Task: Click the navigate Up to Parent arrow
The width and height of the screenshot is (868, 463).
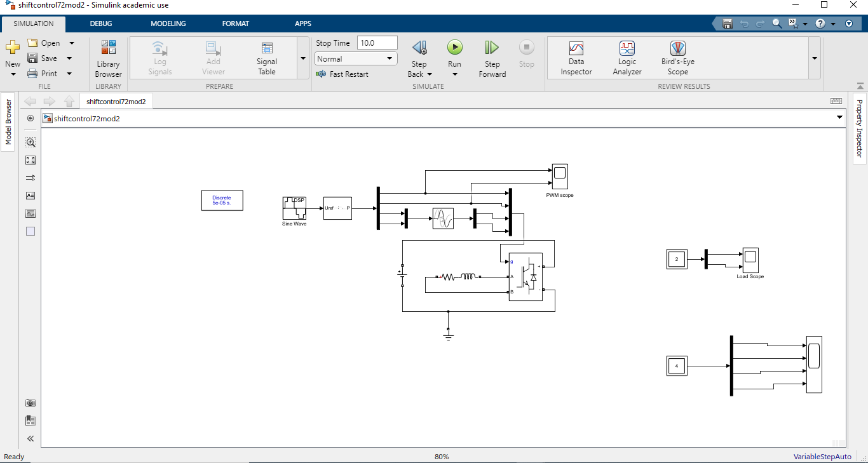Action: pyautogui.click(x=69, y=101)
